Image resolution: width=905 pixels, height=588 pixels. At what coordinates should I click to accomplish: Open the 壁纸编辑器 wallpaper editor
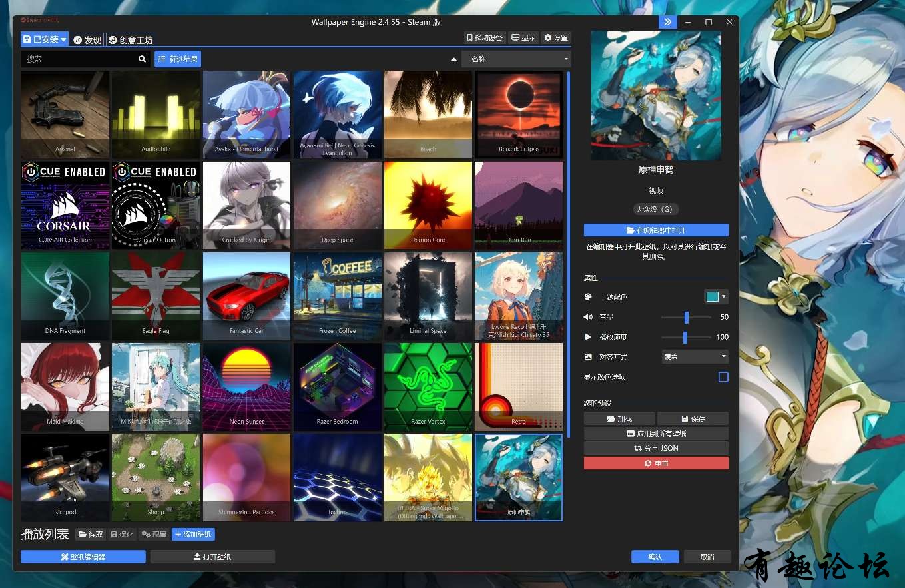tap(83, 557)
